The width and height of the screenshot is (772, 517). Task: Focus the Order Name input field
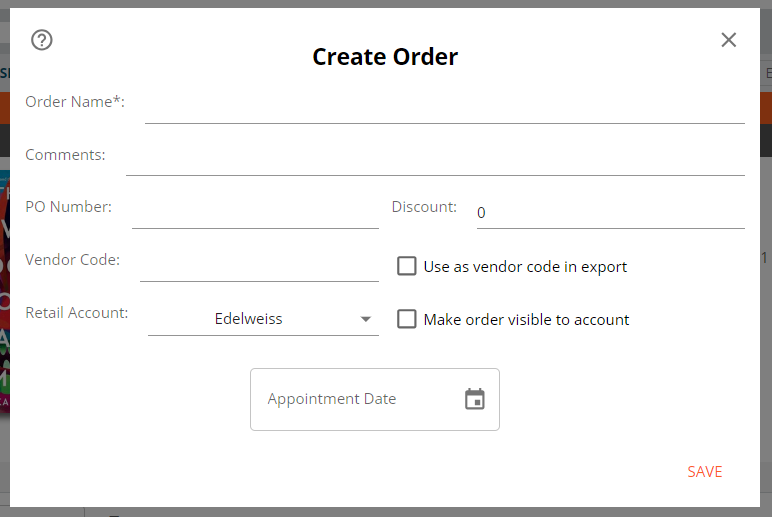[x=445, y=107]
